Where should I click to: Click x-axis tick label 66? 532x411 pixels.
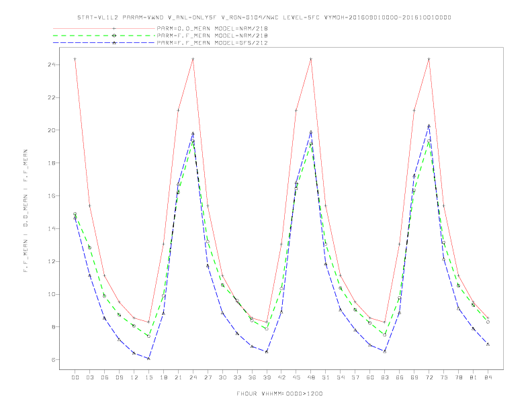tap(400, 377)
